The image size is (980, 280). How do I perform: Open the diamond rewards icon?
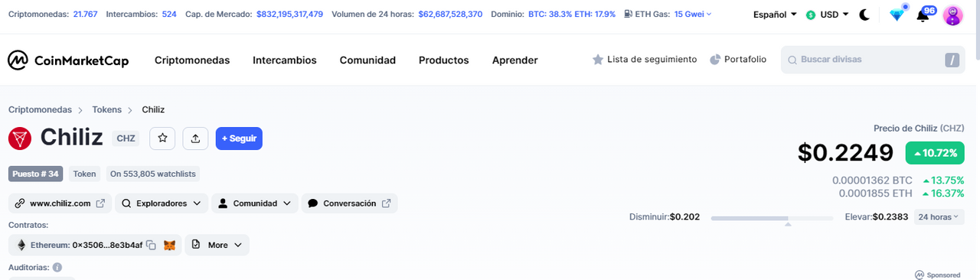[x=897, y=15]
